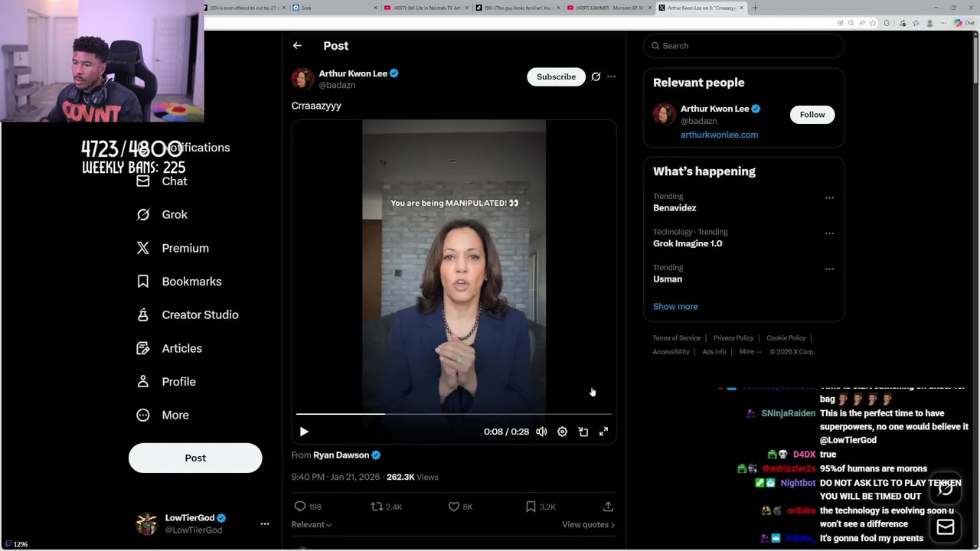Image resolution: width=980 pixels, height=551 pixels.
Task: Open Ads info footer link
Action: tap(714, 352)
